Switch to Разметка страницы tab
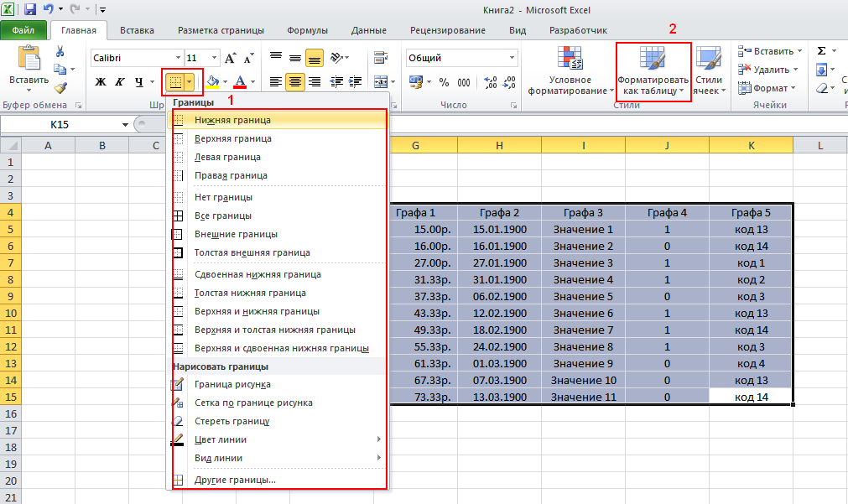Image resolution: width=848 pixels, height=504 pixels. (221, 30)
